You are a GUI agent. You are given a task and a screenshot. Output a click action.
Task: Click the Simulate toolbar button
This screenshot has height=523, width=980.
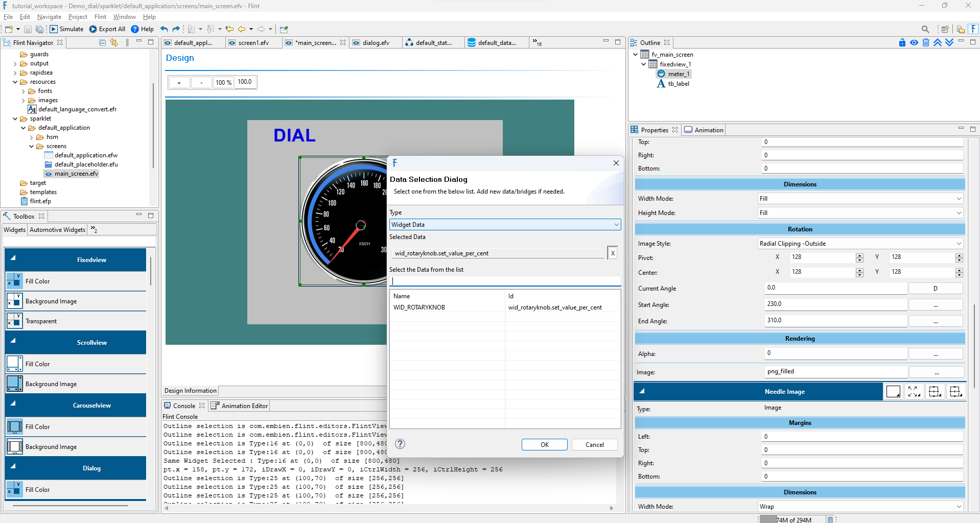[x=66, y=29]
